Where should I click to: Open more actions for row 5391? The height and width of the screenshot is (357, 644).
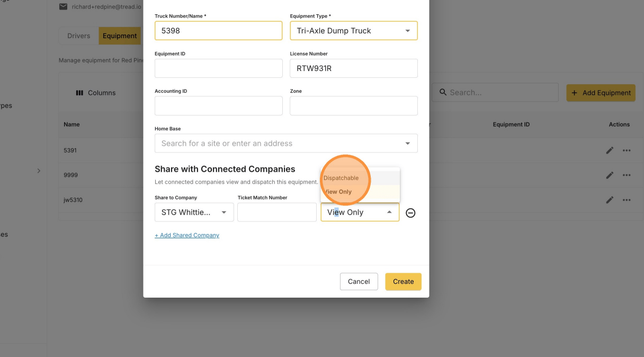coord(627,150)
